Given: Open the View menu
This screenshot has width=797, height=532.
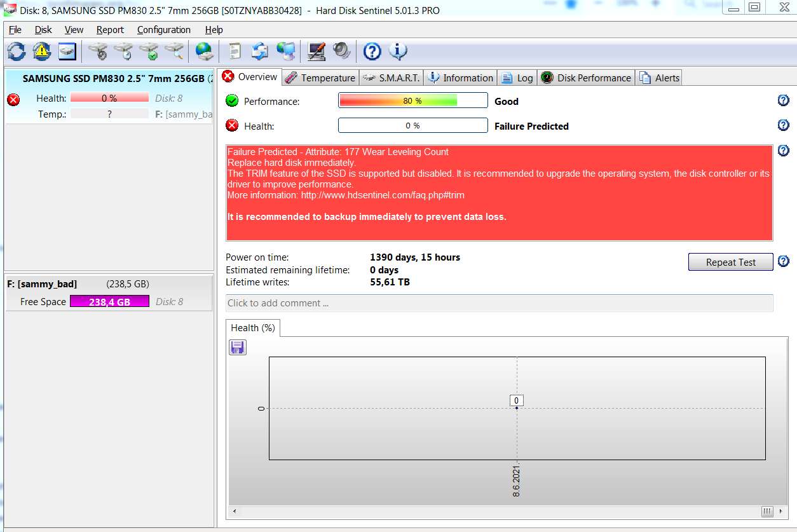Looking at the screenshot, I should click(x=74, y=30).
